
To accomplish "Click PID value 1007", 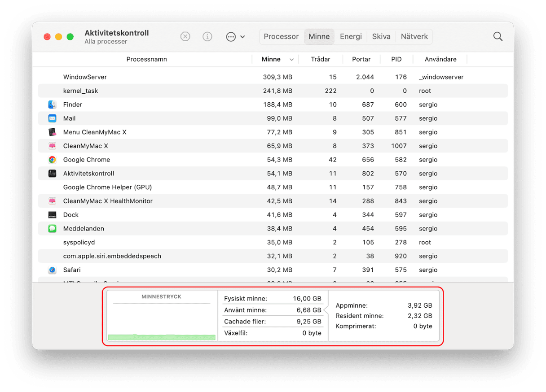I will tap(399, 146).
